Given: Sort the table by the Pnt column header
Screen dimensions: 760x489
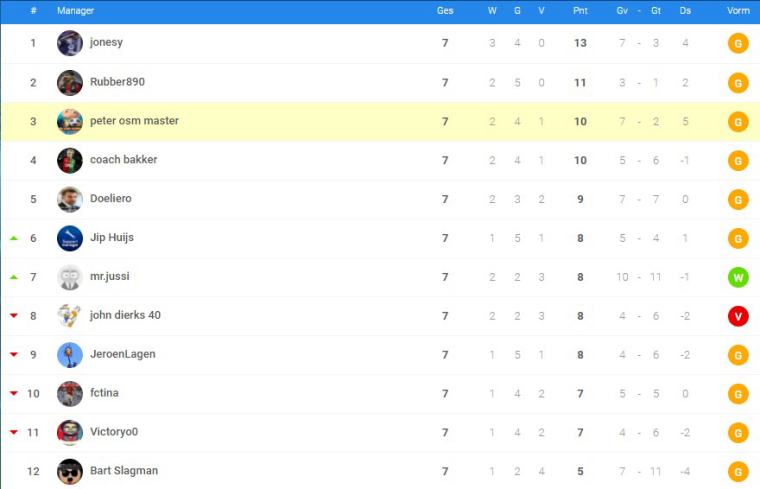Looking at the screenshot, I should click(x=580, y=11).
